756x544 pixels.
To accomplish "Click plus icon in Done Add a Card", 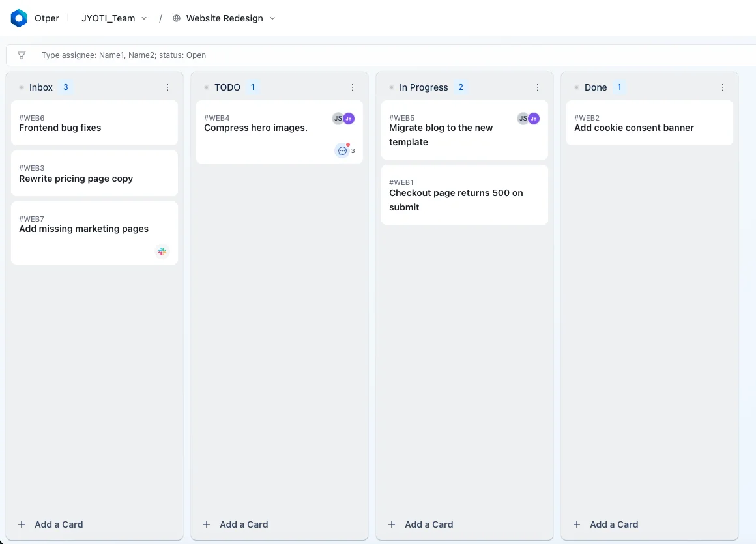I will click(x=577, y=524).
